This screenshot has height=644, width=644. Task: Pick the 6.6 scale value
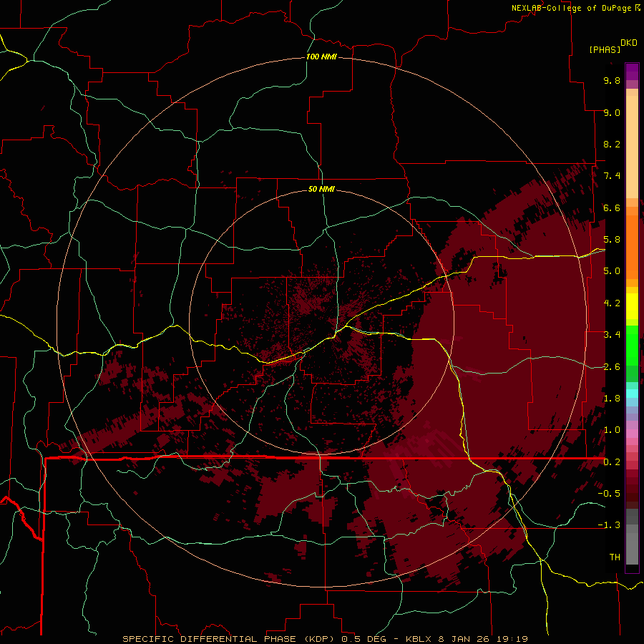pyautogui.click(x=612, y=208)
